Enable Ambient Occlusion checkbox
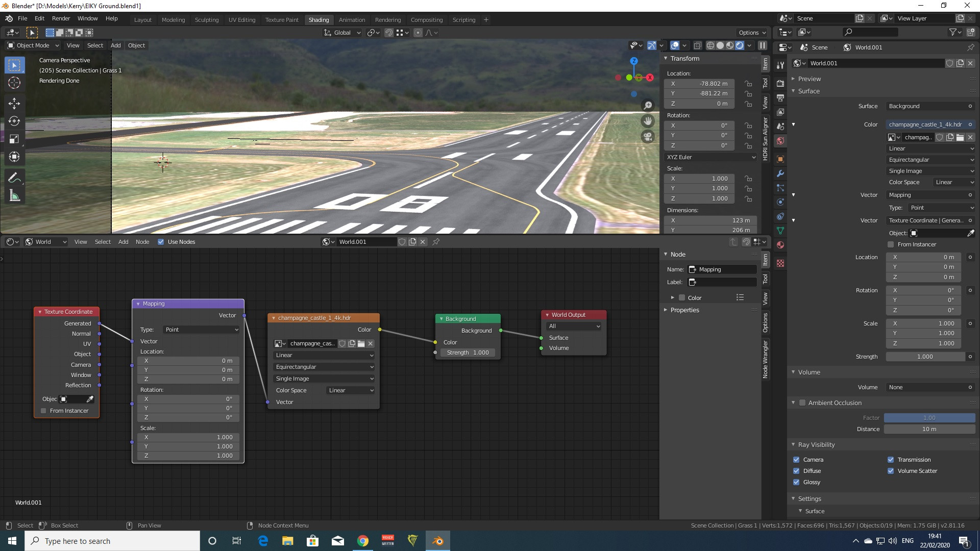980x551 pixels. pyautogui.click(x=802, y=403)
